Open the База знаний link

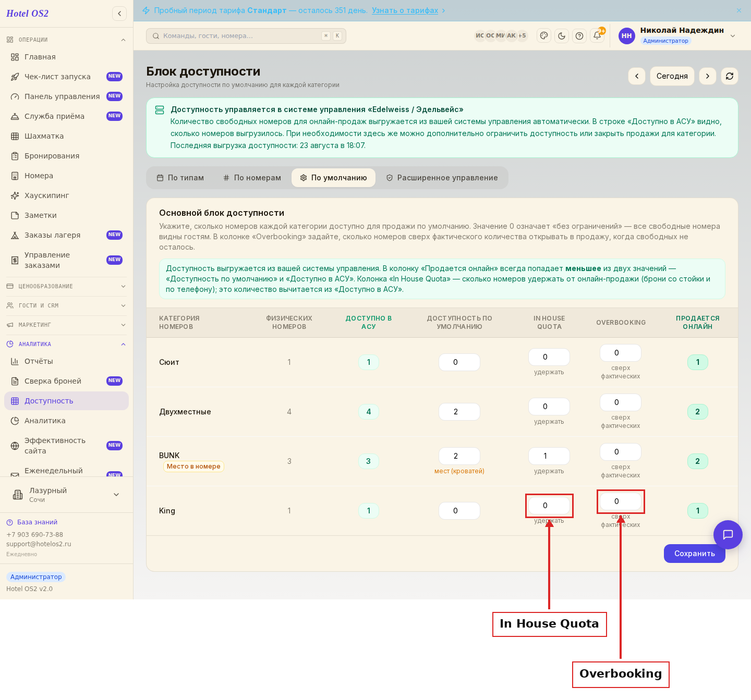point(37,522)
